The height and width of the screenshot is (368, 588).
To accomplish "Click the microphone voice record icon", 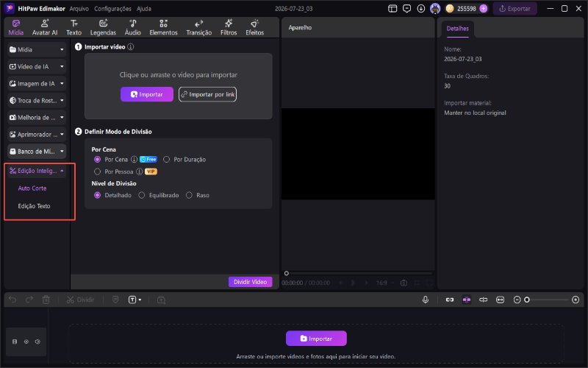I will pyautogui.click(x=426, y=300).
